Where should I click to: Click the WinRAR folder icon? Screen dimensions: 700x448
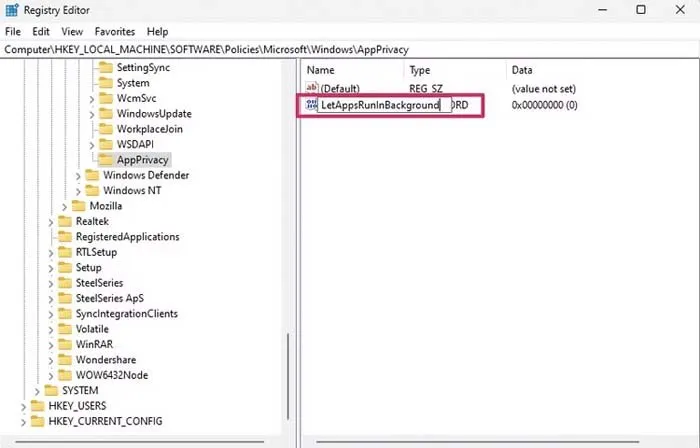coord(64,344)
